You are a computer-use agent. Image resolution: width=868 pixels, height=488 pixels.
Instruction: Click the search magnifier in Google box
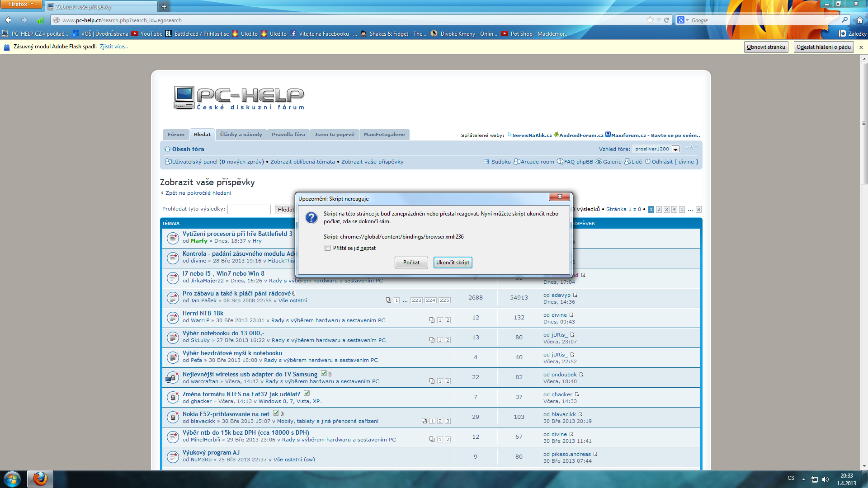point(844,20)
